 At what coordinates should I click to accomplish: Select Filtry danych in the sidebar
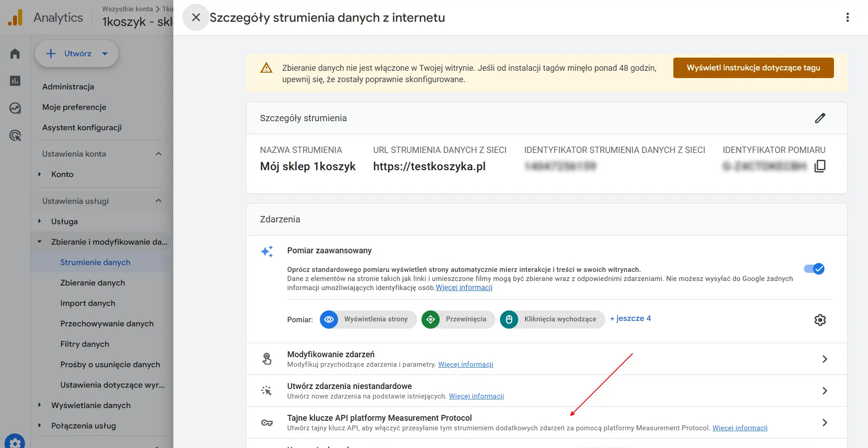click(x=85, y=344)
